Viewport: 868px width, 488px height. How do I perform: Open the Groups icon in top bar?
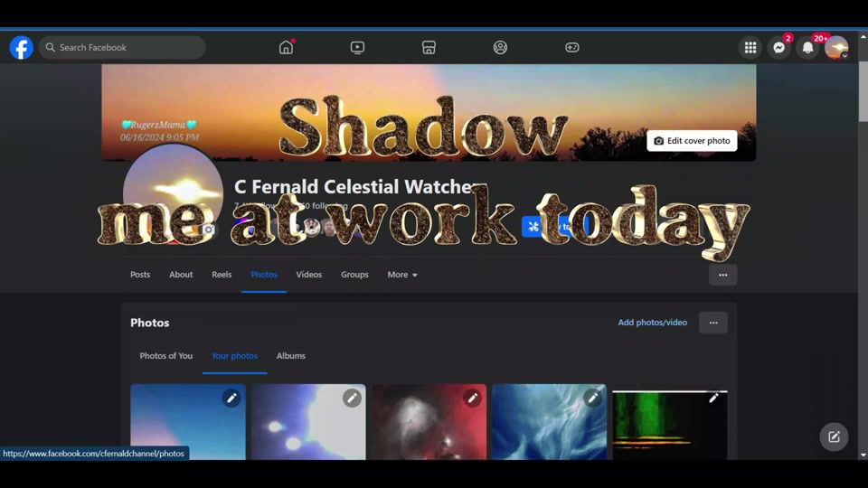click(501, 48)
